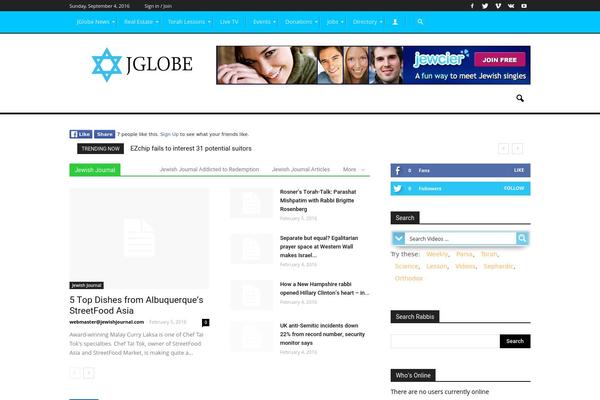Open New Hampshire rabbi Hillary Clinton article
This screenshot has height=400, width=600.
coord(324,288)
